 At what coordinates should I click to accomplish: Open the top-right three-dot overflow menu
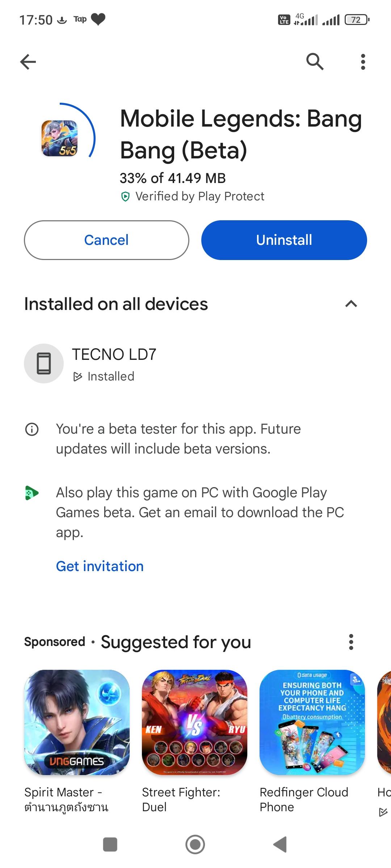coord(363,62)
